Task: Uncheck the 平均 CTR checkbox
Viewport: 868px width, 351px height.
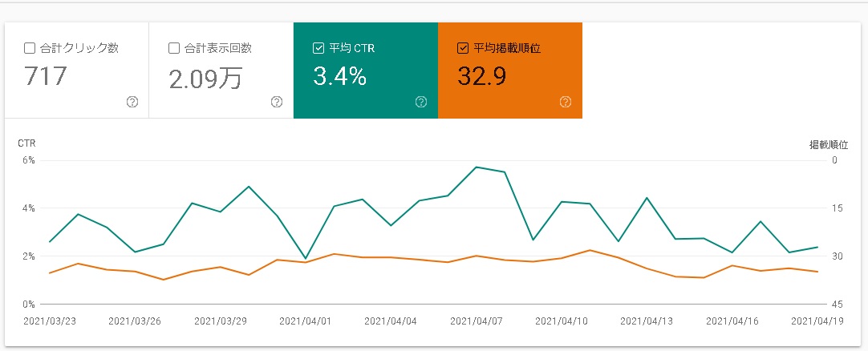Action: [318, 49]
